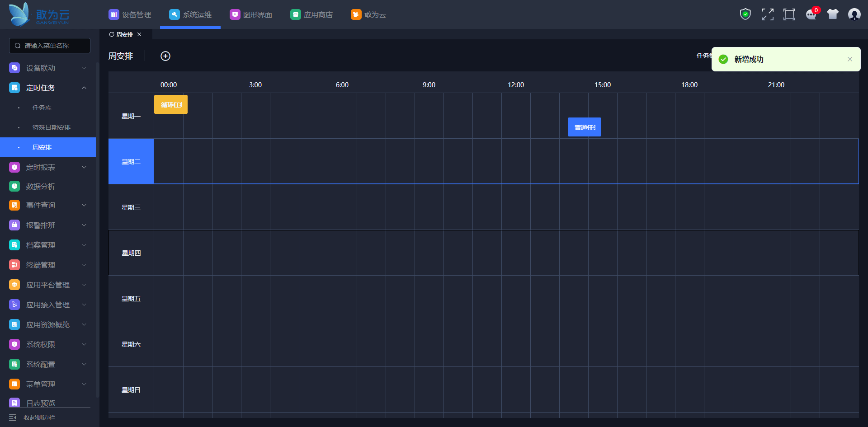868x427 pixels.
Task: Open the security shield icon in header
Action: 745,14
